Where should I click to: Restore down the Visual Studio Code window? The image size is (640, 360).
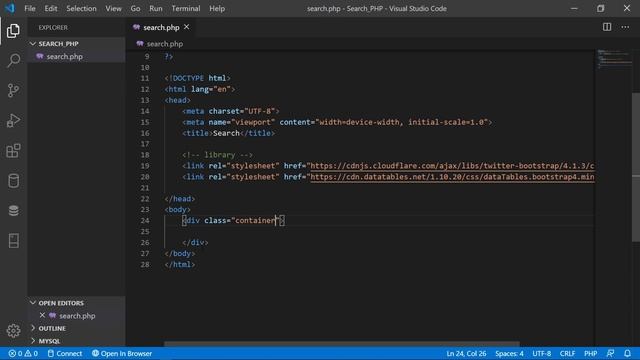click(600, 8)
